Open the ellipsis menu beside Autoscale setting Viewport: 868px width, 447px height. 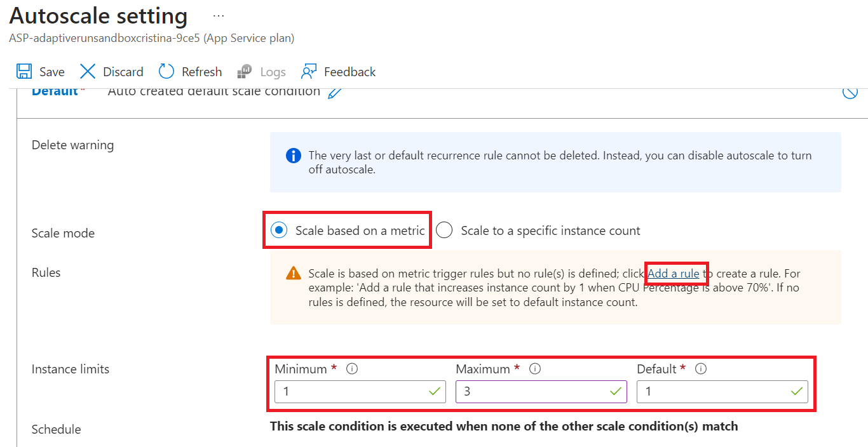tap(218, 15)
